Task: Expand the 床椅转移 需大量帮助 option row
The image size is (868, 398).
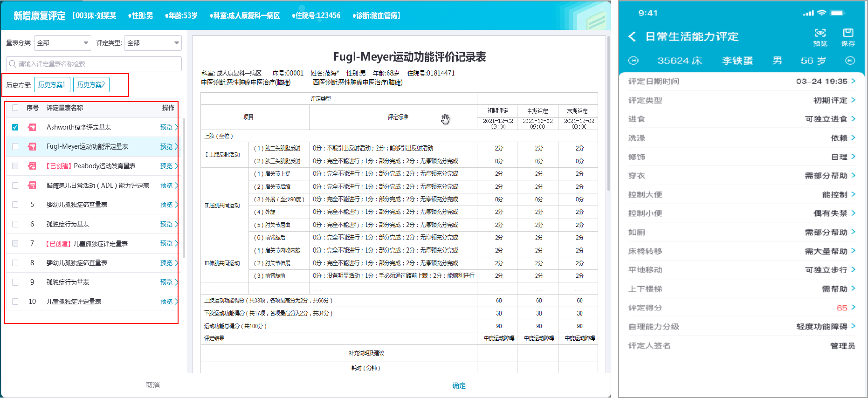Action: click(x=742, y=251)
